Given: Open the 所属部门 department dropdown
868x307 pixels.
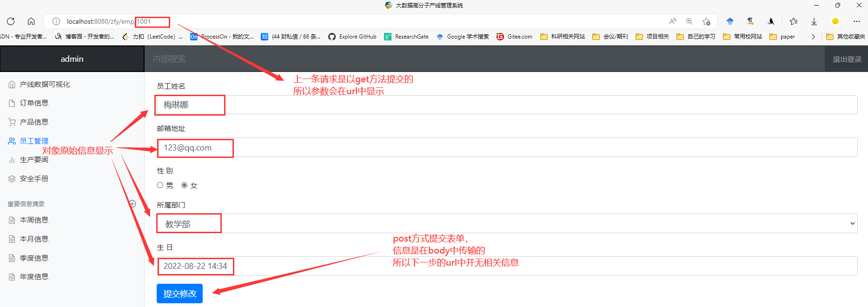Looking at the screenshot, I should pos(507,224).
